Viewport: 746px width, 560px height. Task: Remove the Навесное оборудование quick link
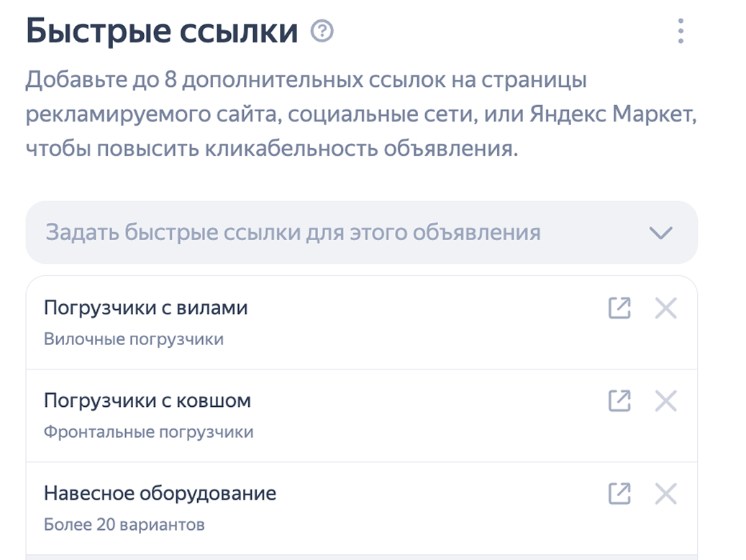tap(665, 493)
